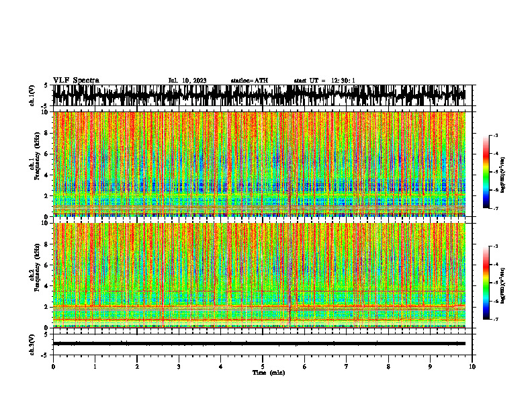
Task: Click the ch.2 spectrogram color scale bar
Action: click(x=486, y=283)
